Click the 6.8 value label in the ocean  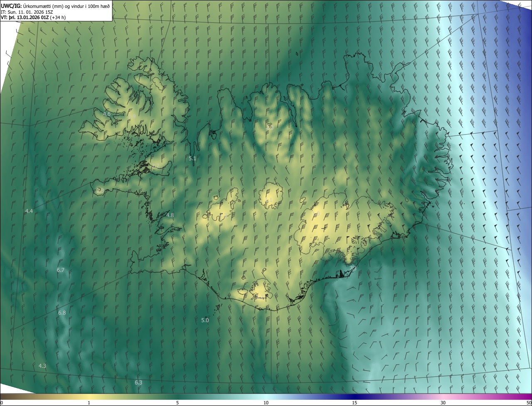pyautogui.click(x=62, y=313)
